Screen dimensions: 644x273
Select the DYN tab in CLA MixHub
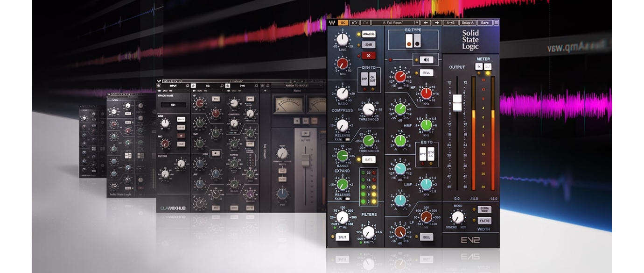tap(242, 86)
